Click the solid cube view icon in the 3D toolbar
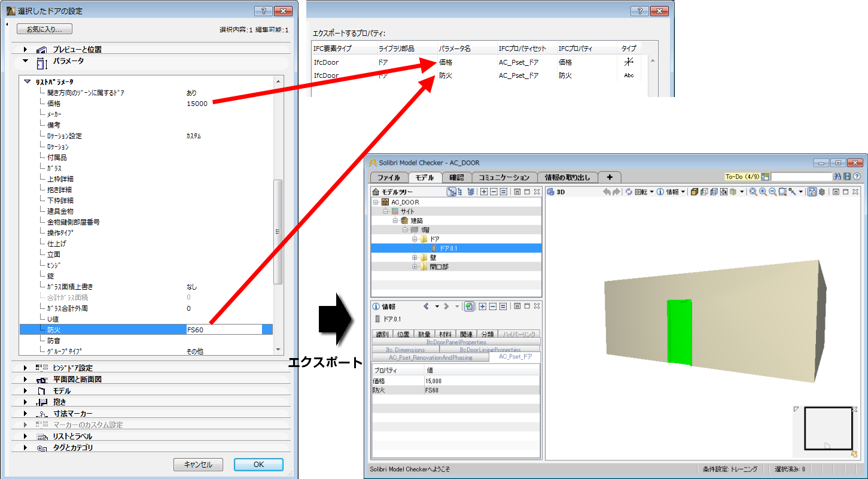This screenshot has width=868, height=479. tap(695, 192)
